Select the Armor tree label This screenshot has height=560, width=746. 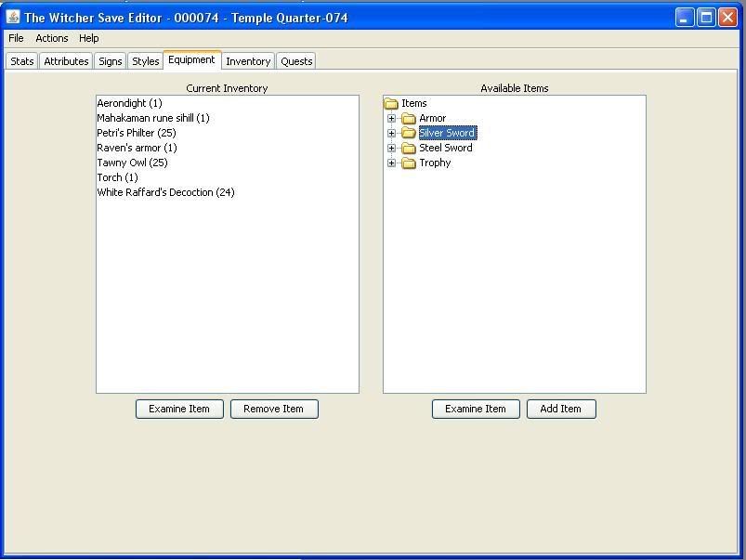(x=433, y=118)
